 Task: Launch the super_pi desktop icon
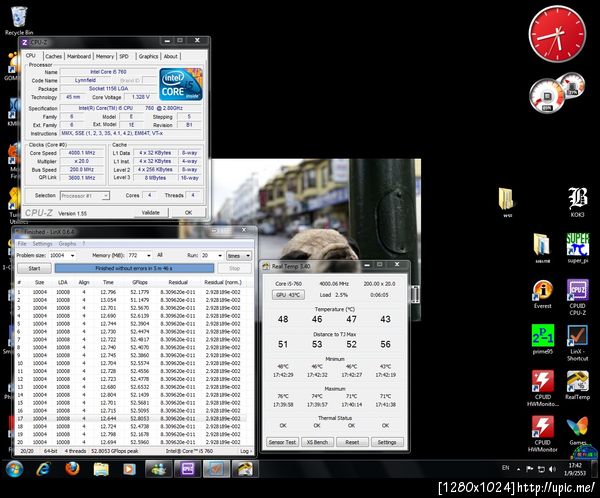(x=577, y=248)
